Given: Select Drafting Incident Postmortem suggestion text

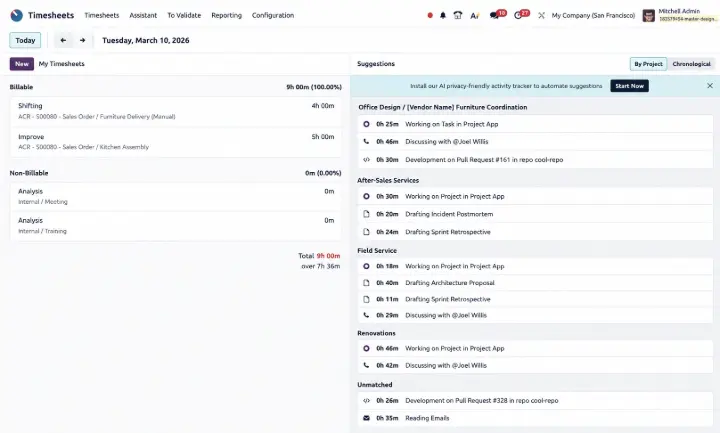Looking at the screenshot, I should [449, 214].
